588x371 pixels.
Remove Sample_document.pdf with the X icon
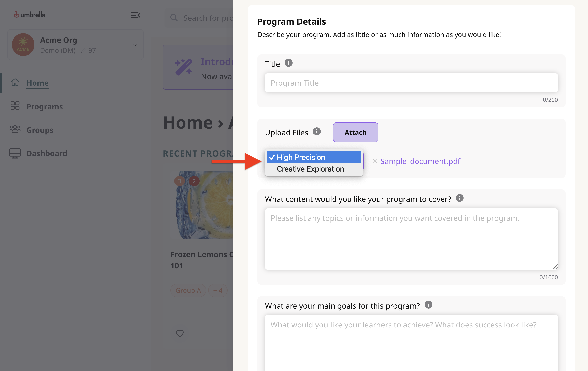375,161
